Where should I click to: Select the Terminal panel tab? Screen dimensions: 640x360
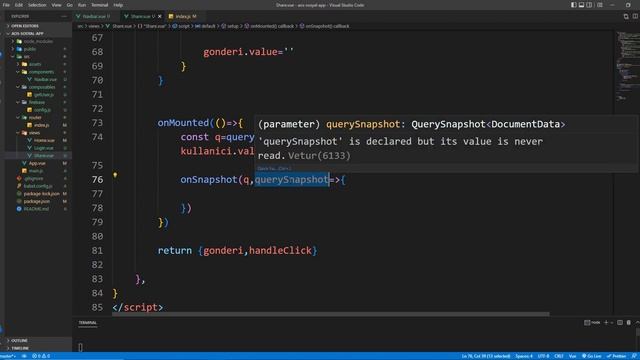(x=88, y=322)
